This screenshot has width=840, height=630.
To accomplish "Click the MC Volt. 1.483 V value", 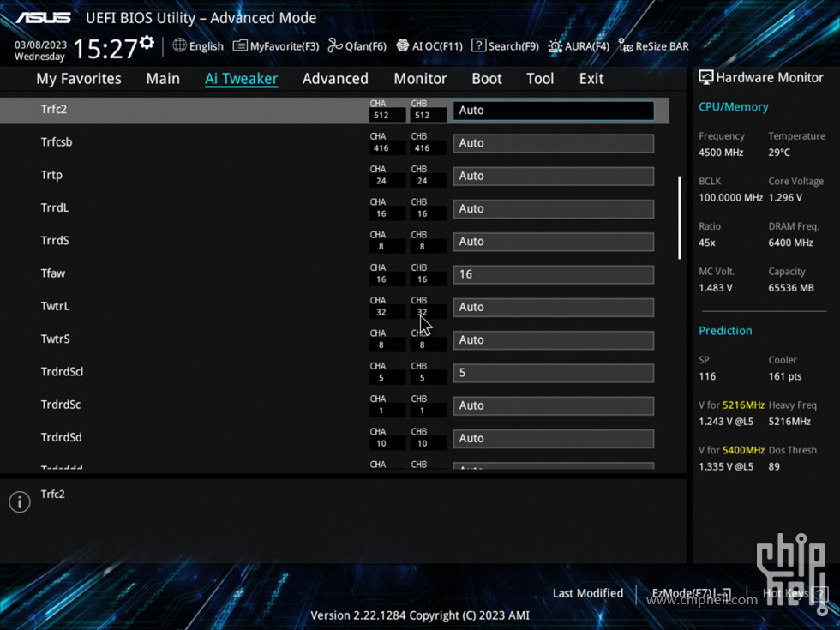I will coord(716,288).
